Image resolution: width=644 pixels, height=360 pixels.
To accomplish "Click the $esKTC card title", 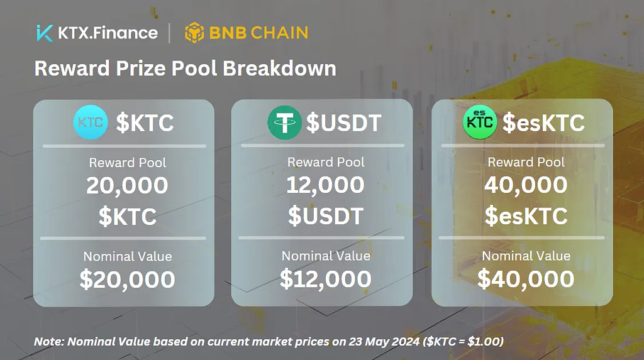I will [x=543, y=123].
